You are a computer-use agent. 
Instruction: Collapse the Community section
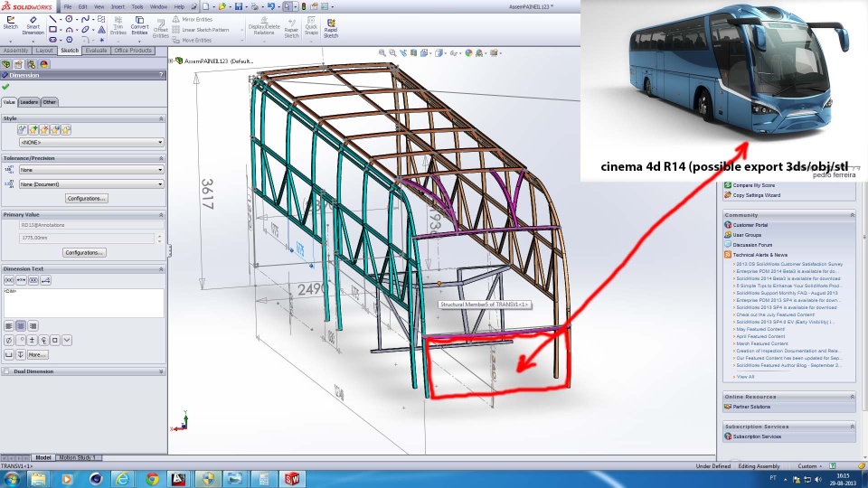point(852,215)
